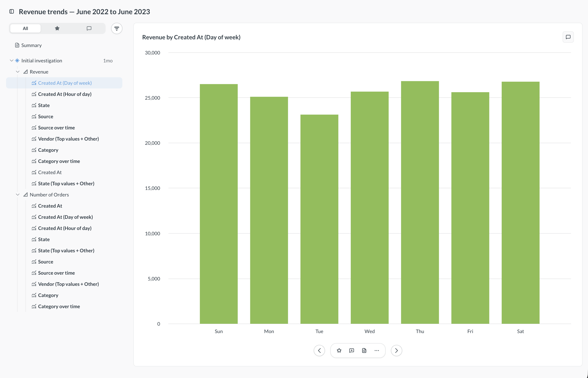Click the Sat revenue bar
Screen dimensions: 588x378
coord(521,203)
